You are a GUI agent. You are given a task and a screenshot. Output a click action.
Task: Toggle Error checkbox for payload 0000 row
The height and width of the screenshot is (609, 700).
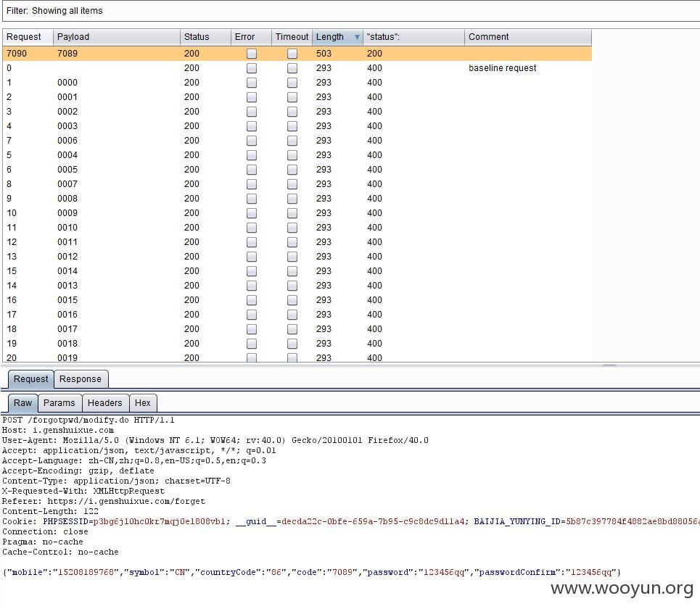[252, 83]
